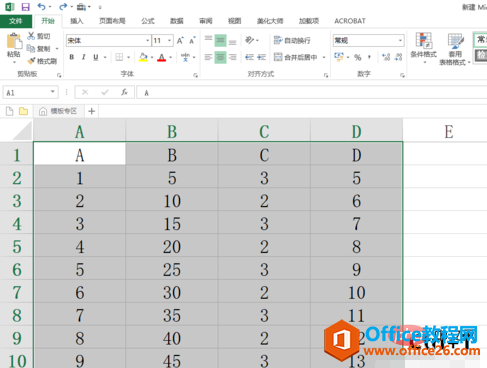Click the confirm checkmark in formula bar
This screenshot has height=368, width=487.
(x=105, y=92)
